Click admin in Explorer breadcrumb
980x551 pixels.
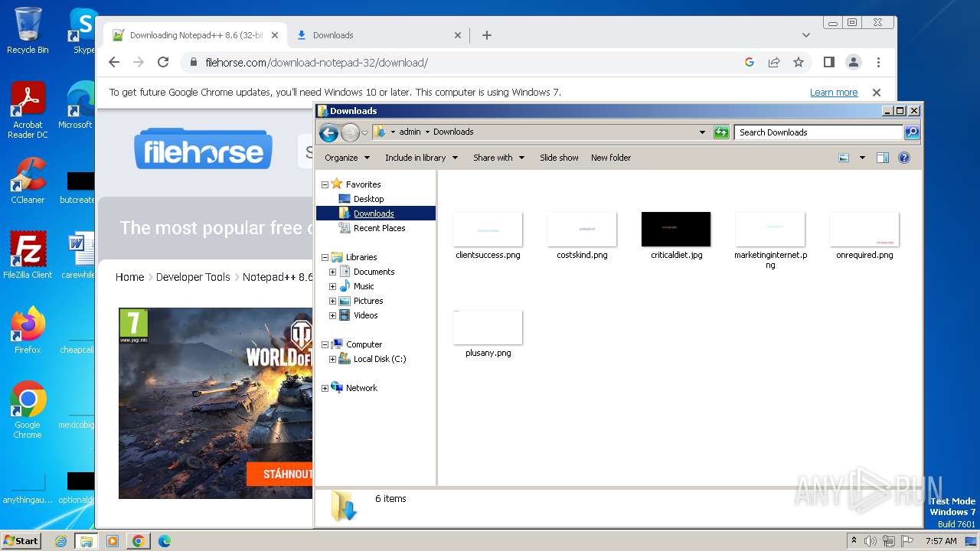point(410,132)
